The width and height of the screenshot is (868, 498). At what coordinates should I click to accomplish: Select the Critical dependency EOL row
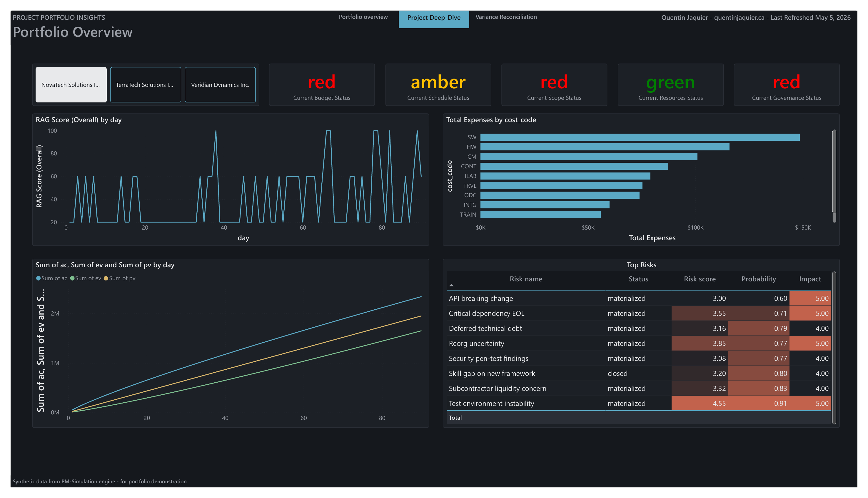point(638,313)
